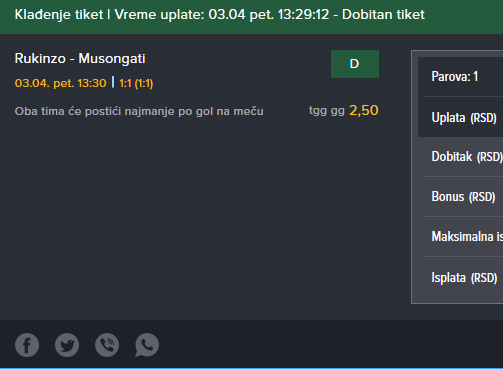This screenshot has width=503, height=369.
Task: Share ticket via Viber icon
Action: click(x=107, y=345)
